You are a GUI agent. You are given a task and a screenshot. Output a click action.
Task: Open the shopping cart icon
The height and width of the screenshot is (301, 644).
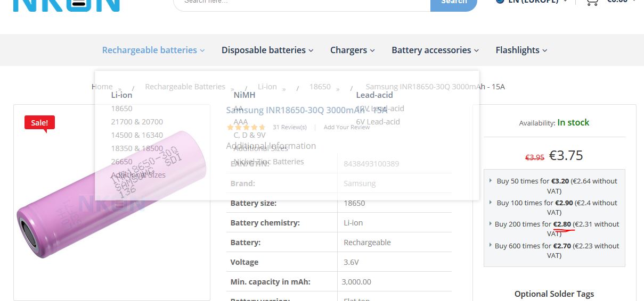click(x=592, y=2)
